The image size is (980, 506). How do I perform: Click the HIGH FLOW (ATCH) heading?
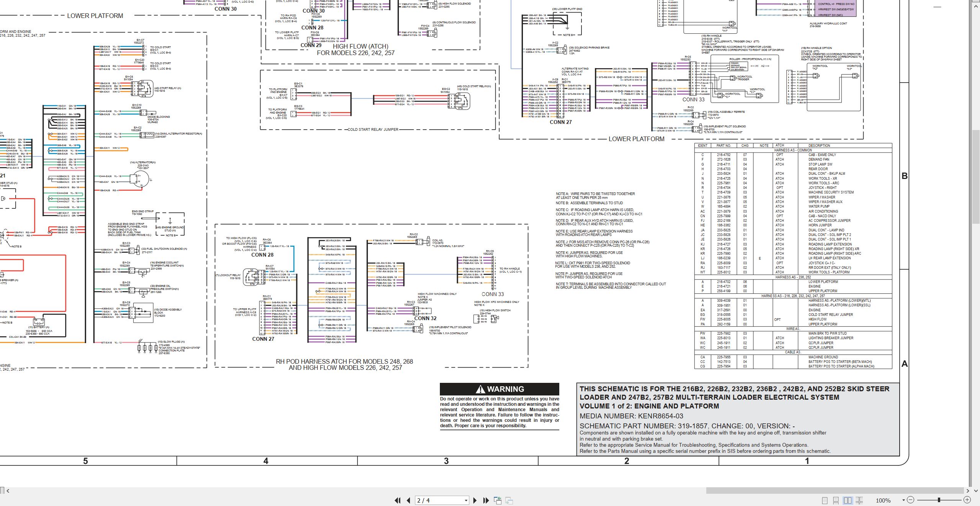360,46
